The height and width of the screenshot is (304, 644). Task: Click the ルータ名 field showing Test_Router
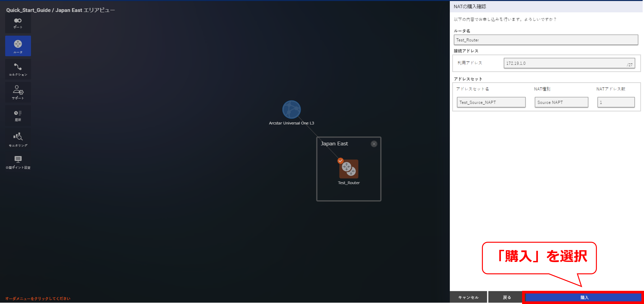pos(546,40)
